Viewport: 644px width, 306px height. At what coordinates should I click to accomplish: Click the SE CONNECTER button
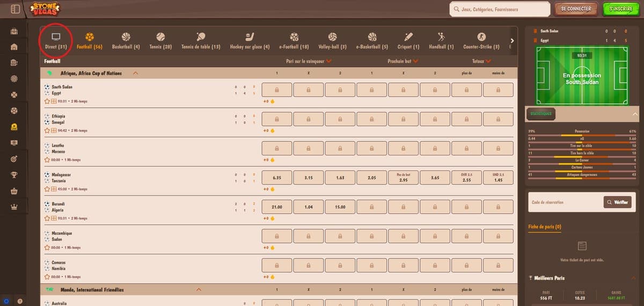pos(576,9)
